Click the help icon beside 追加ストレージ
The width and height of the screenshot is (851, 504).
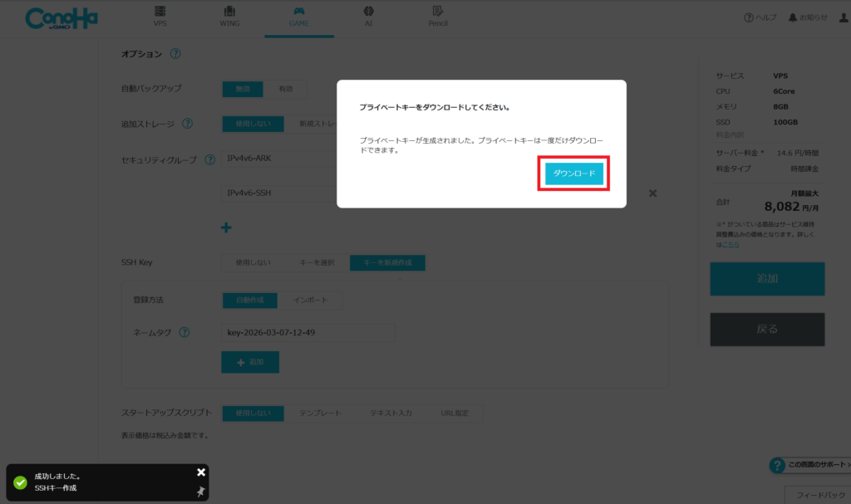187,124
